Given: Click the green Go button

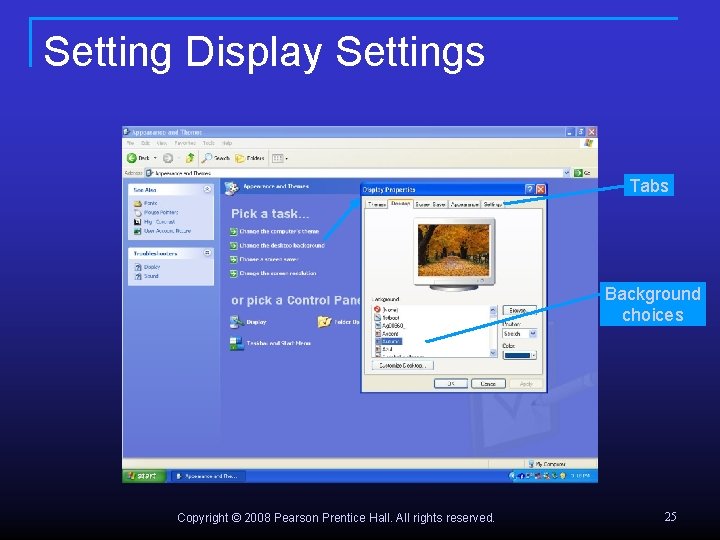Looking at the screenshot, I should point(582,173).
